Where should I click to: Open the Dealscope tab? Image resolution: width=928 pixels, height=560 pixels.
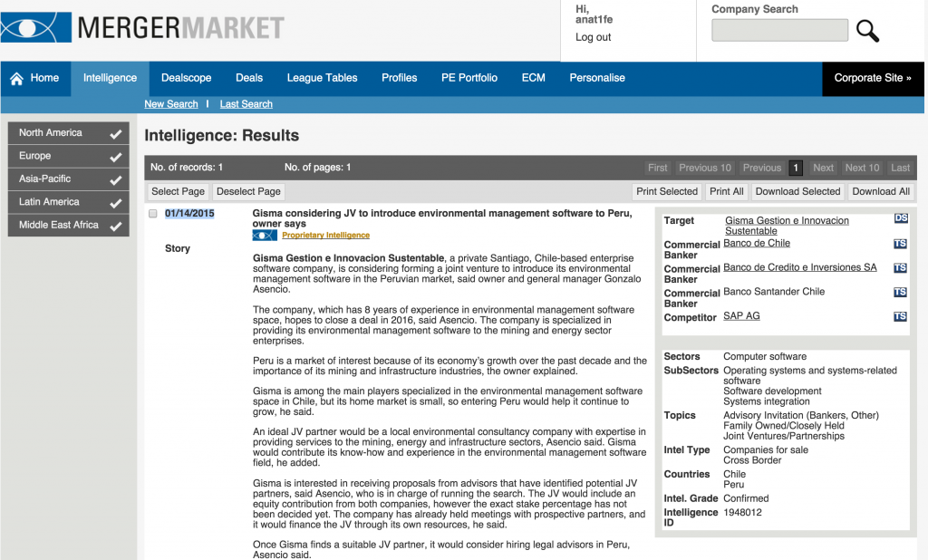click(x=187, y=78)
